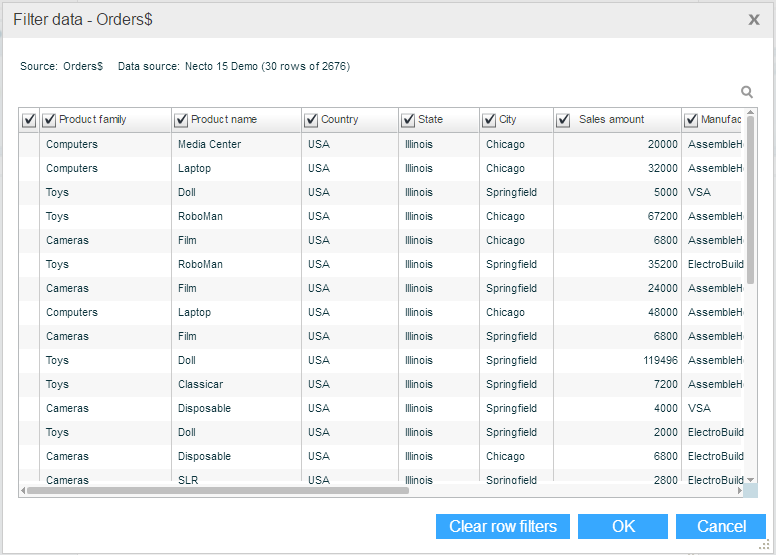
Task: Select the Media Center product cell
Action: pyautogui.click(x=209, y=144)
